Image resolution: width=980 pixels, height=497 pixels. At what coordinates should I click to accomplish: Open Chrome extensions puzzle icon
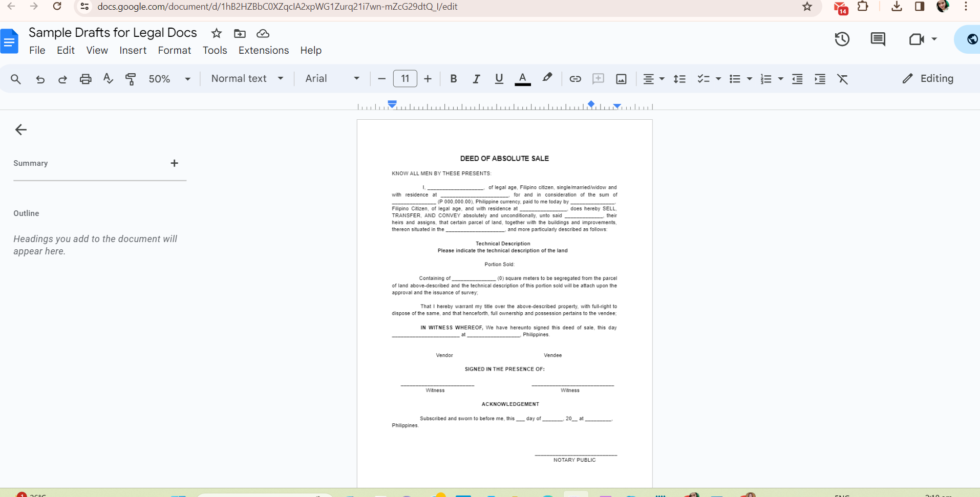[863, 7]
